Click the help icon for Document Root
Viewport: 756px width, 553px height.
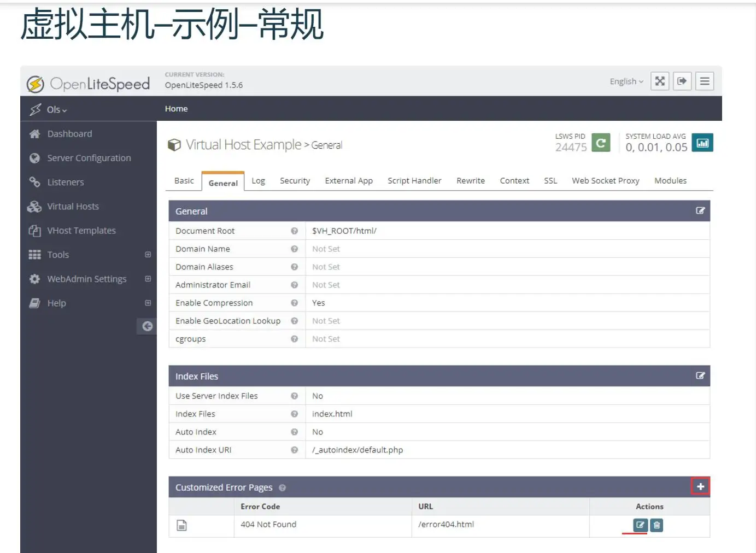tap(294, 231)
